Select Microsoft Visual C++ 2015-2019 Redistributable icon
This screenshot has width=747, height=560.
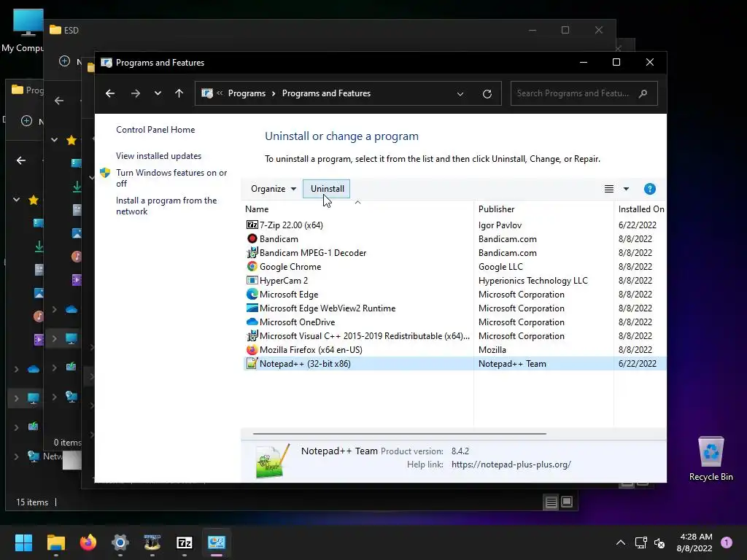tap(252, 335)
